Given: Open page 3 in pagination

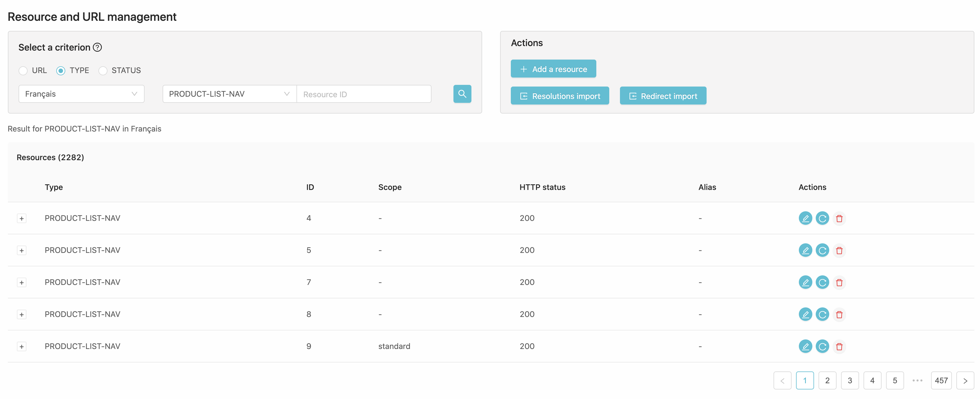Looking at the screenshot, I should coord(850,380).
